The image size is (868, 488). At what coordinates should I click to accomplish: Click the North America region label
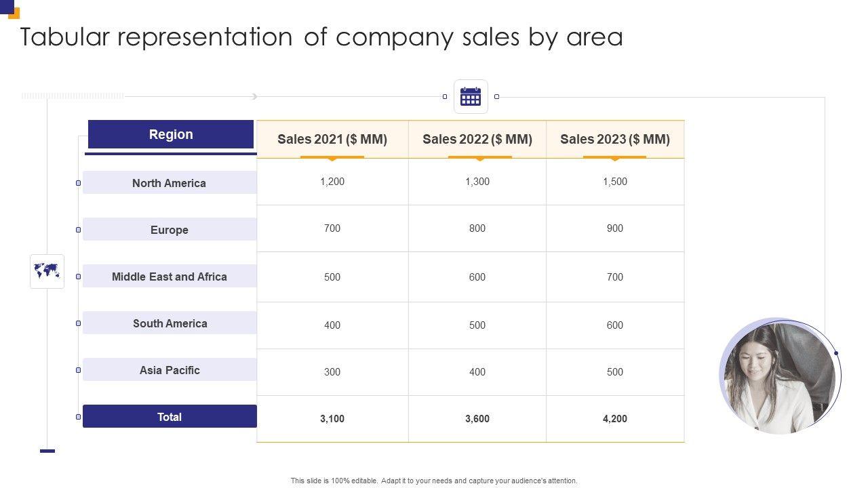170,183
